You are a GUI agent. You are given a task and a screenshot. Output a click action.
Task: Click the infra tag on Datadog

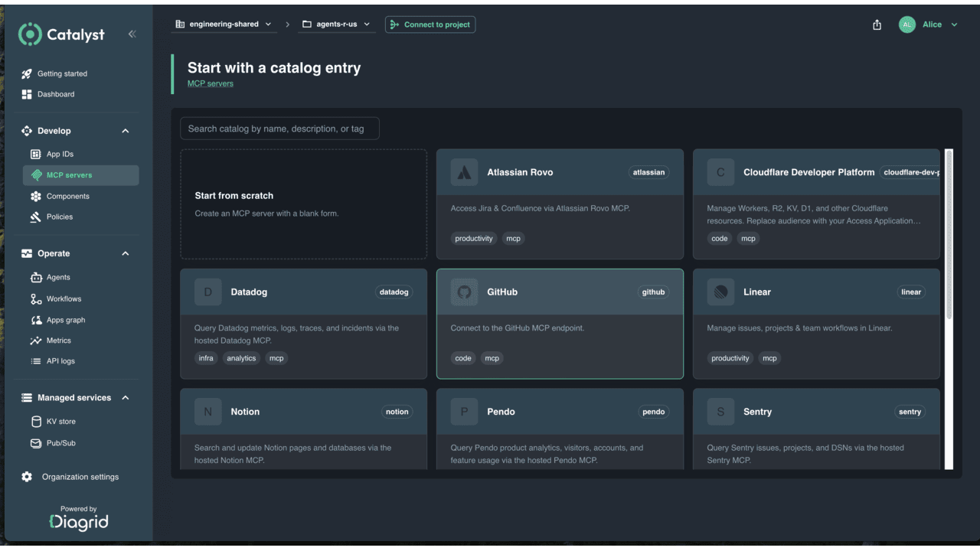coord(206,358)
